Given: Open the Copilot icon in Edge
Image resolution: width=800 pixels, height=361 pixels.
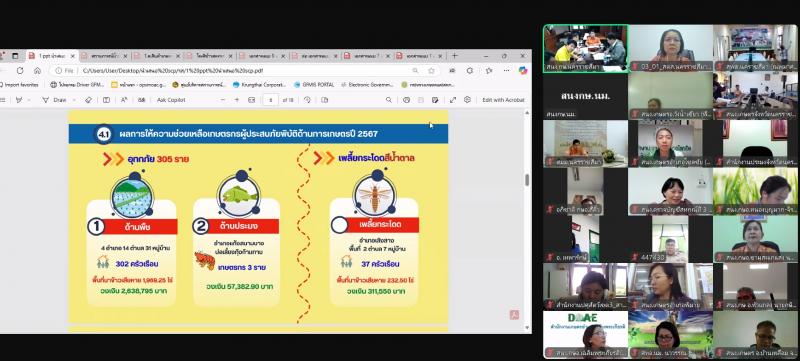Looking at the screenshot, I should point(523,70).
